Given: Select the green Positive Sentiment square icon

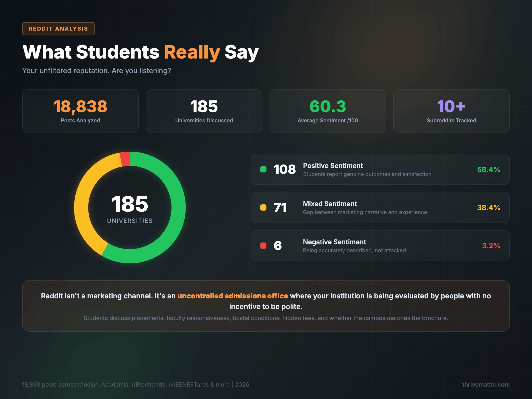Looking at the screenshot, I should click(264, 170).
